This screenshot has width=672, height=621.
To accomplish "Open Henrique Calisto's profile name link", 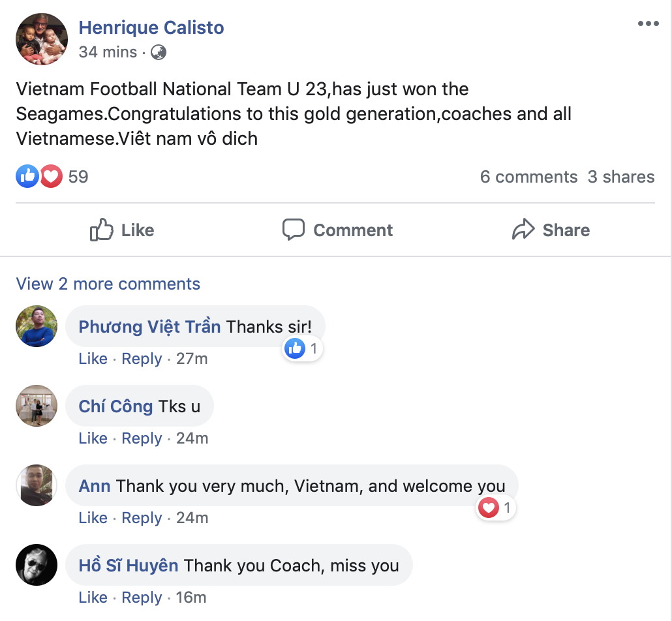I will point(151,27).
